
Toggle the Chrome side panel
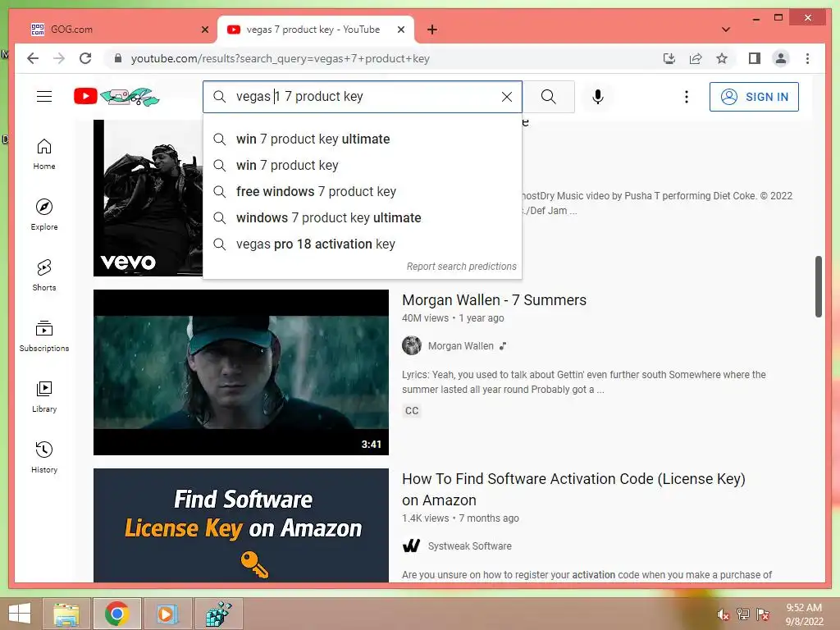[x=755, y=58]
